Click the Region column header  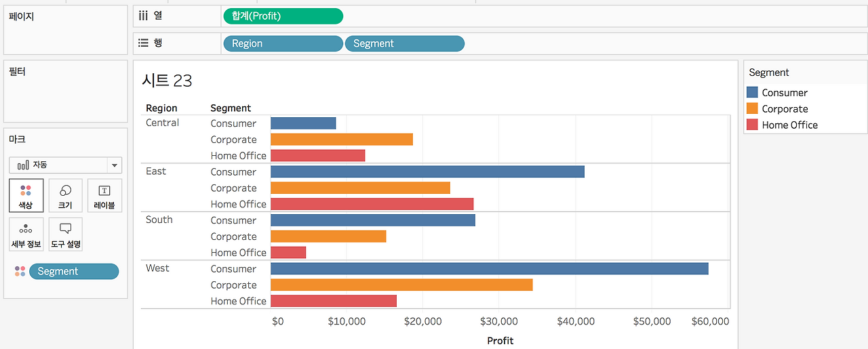pos(161,108)
